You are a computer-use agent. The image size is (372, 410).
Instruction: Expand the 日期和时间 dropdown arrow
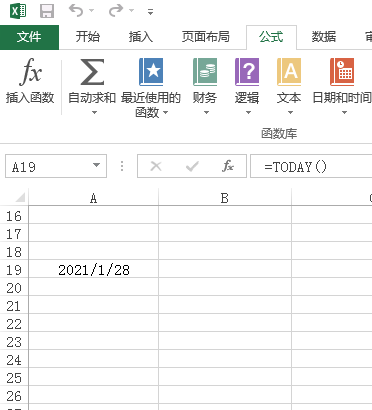(x=344, y=112)
